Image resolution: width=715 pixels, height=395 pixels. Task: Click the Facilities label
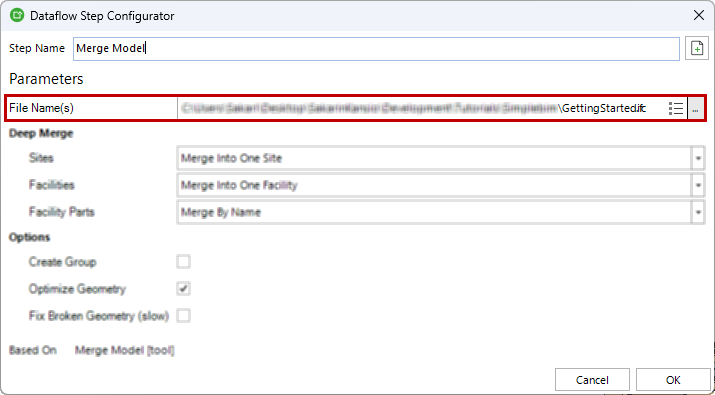52,185
